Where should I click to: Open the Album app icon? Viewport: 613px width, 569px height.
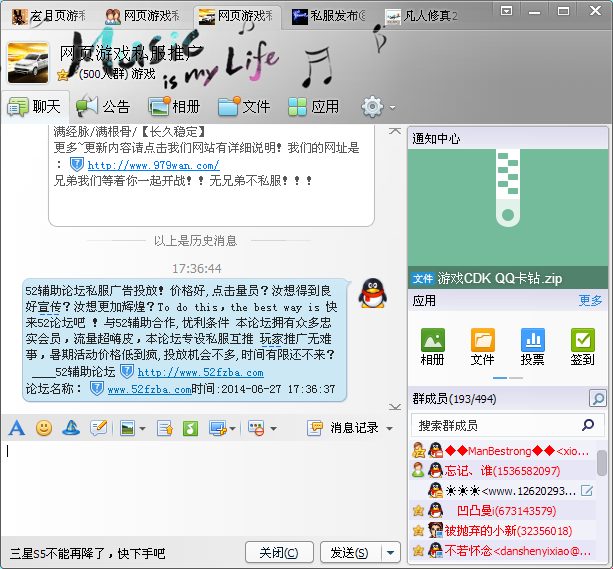[433, 339]
